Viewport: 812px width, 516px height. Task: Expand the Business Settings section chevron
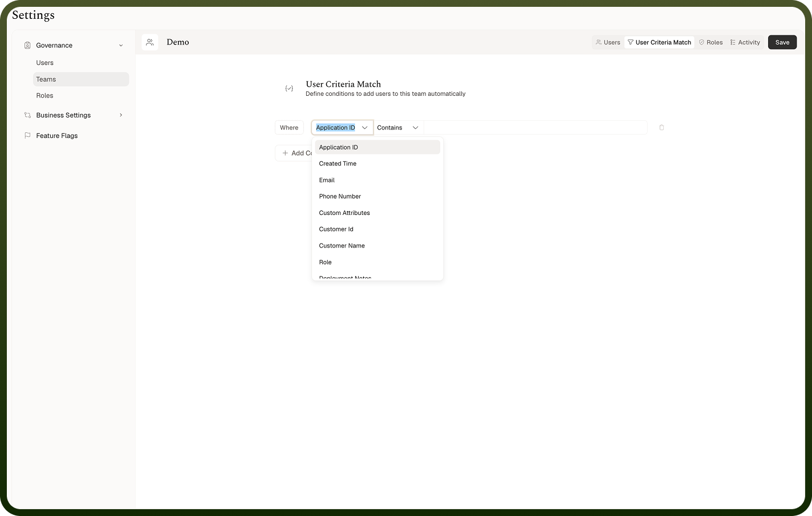121,115
